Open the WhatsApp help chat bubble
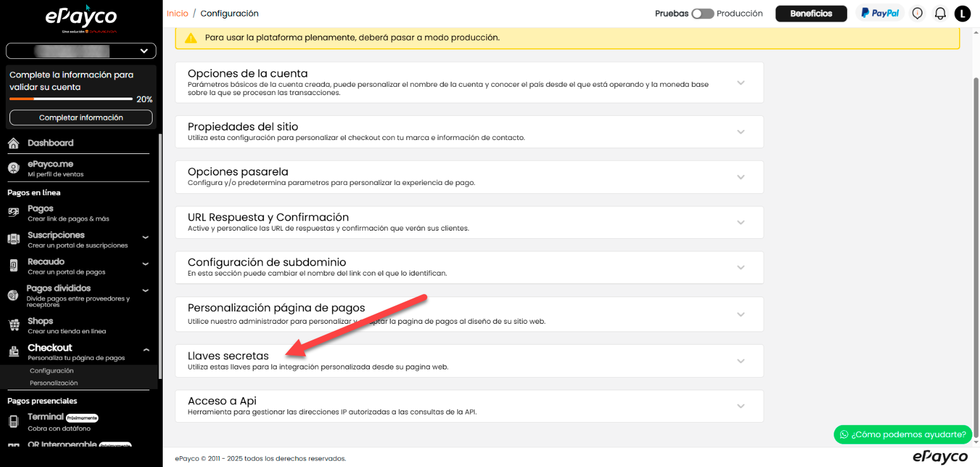 [902, 434]
